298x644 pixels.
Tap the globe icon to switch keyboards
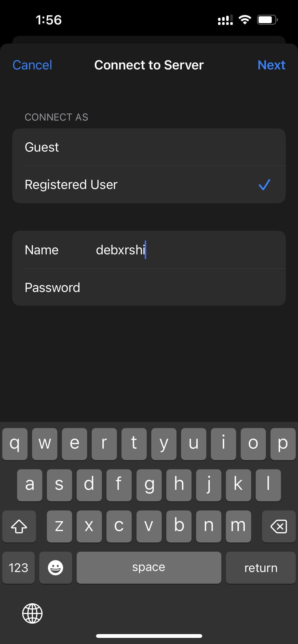coord(33,613)
